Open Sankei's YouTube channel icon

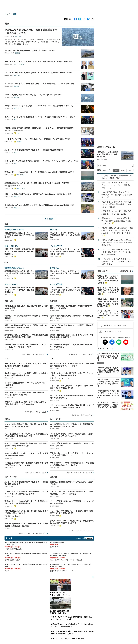click(x=126, y=342)
